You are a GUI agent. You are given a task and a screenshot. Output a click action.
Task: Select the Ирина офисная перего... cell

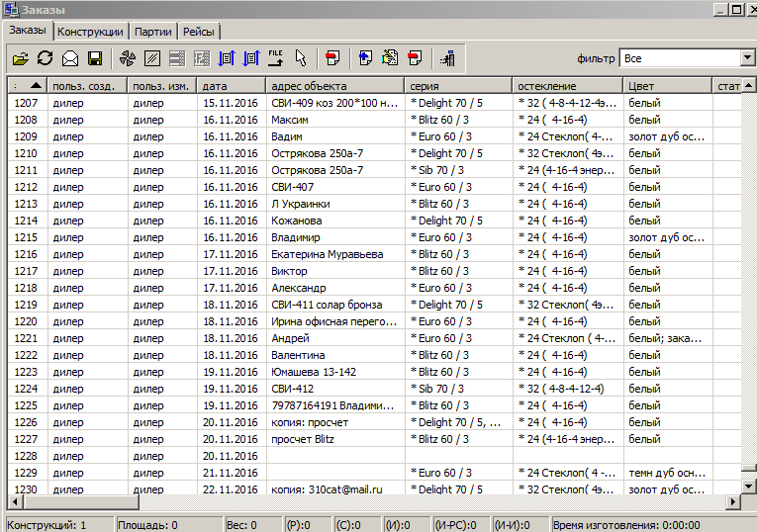pos(335,321)
